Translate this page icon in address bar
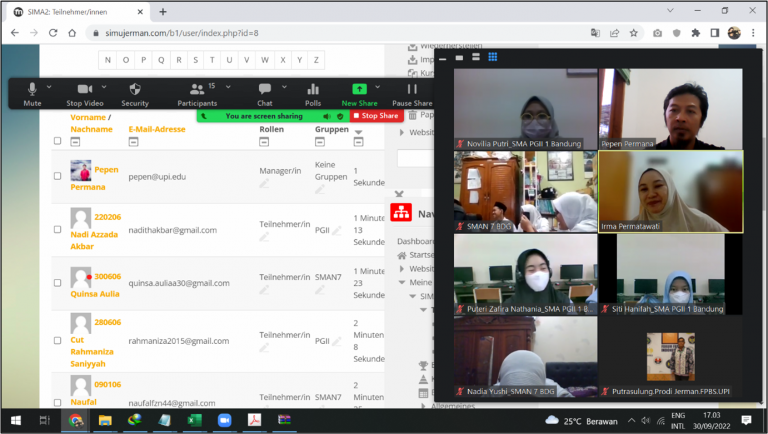This screenshot has height=434, width=768. (x=595, y=33)
